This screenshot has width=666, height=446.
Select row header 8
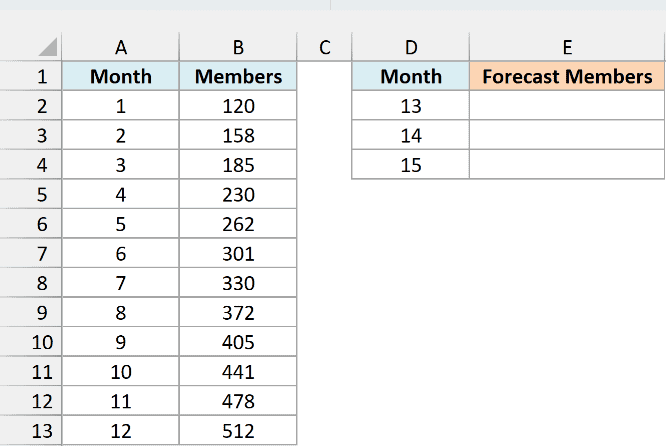(31, 282)
